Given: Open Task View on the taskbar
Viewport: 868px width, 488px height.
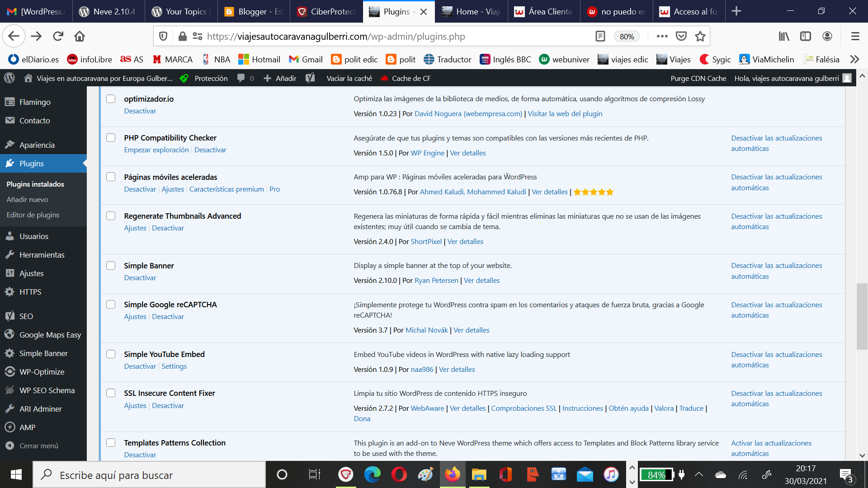Looking at the screenshot, I should click(x=314, y=474).
